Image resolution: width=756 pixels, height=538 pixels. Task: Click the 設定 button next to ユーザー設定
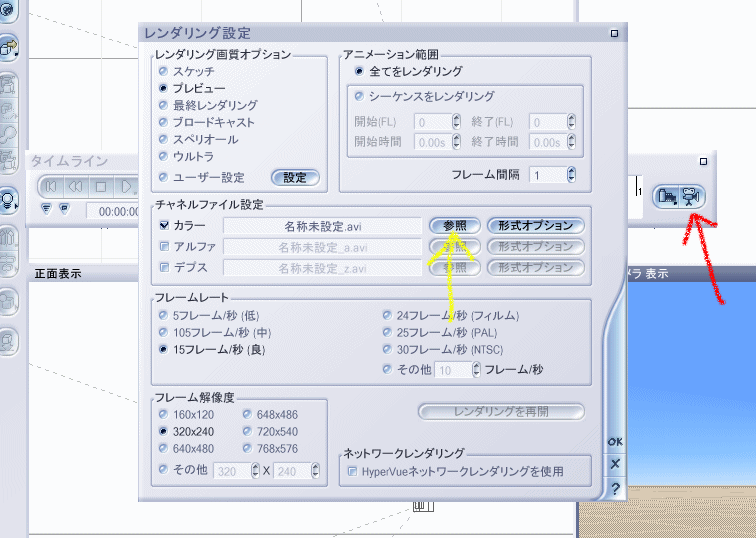[x=295, y=177]
